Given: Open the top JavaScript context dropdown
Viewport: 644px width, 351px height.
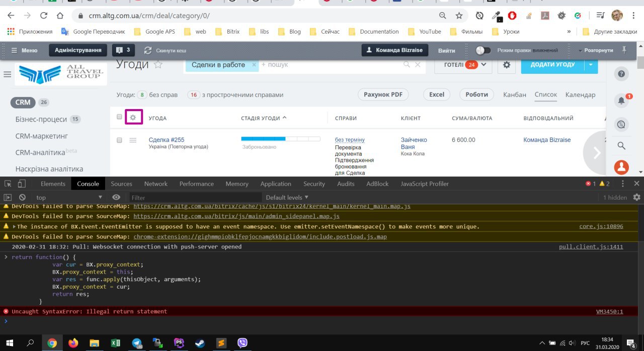Looking at the screenshot, I should click(x=69, y=197).
